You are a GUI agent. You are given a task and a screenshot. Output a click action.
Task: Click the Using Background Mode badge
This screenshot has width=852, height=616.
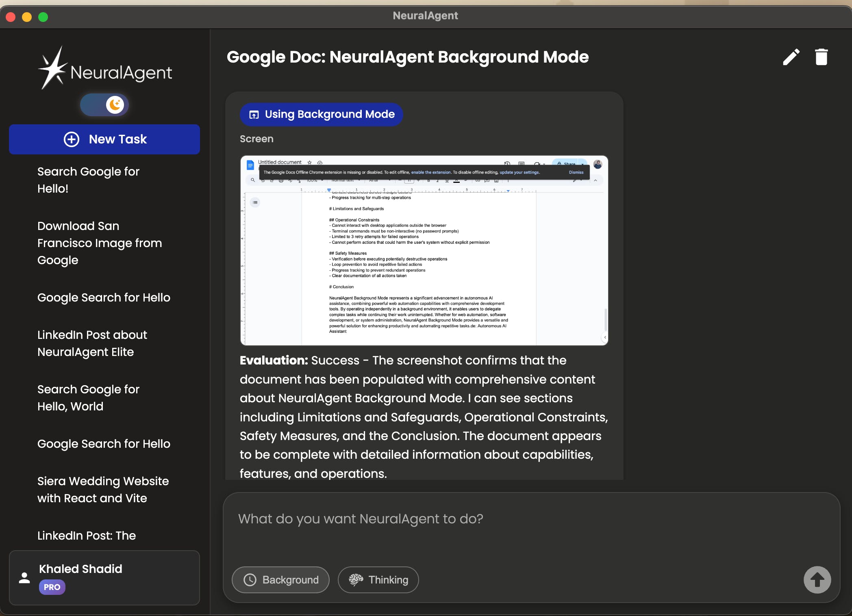[x=321, y=115]
